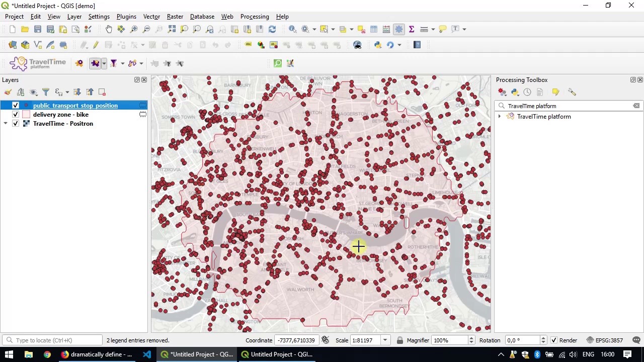The image size is (644, 362).
Task: Click EPSG:3857 CRS button
Action: (605, 340)
